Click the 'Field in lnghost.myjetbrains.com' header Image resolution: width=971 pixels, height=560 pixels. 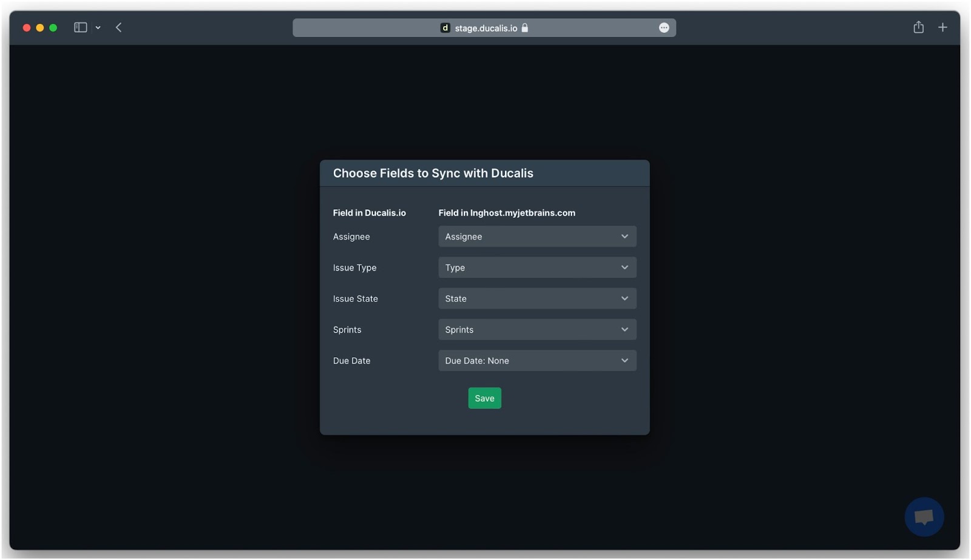click(x=507, y=213)
